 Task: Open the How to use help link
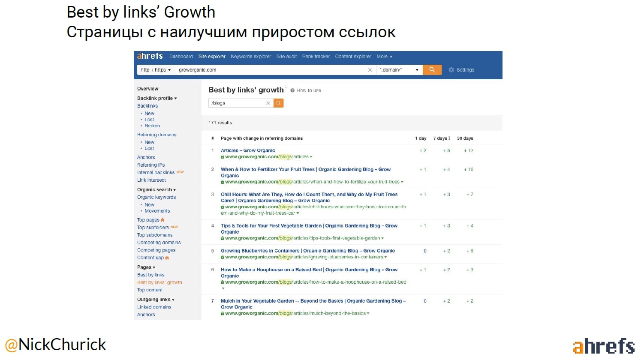tap(308, 90)
